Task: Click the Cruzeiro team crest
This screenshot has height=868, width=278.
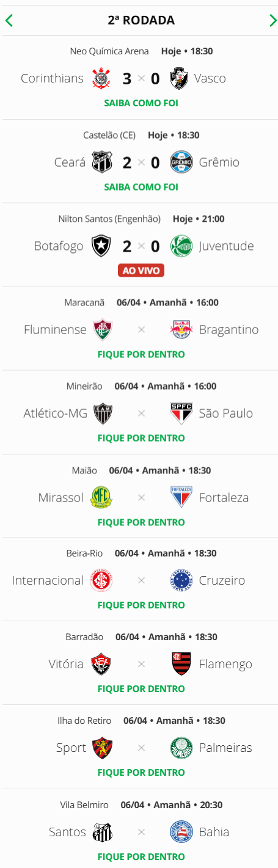Action: point(181,580)
